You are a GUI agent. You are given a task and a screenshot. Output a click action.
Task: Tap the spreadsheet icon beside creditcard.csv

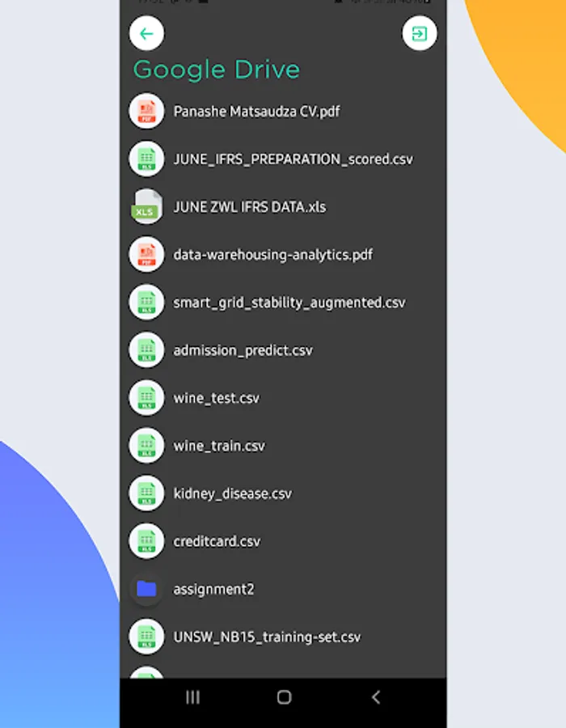146,541
